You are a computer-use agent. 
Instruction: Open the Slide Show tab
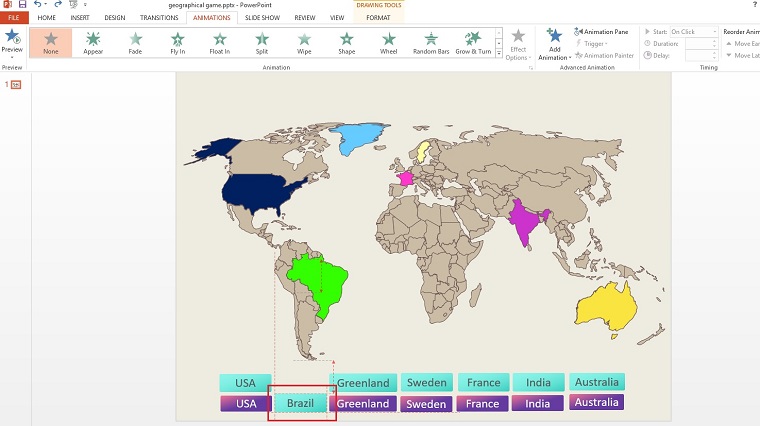point(263,17)
